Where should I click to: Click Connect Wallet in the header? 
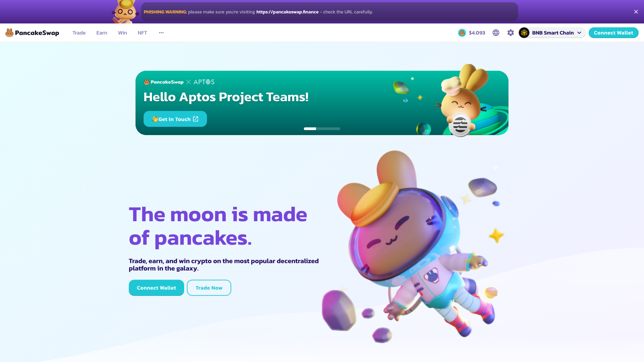coord(613,33)
